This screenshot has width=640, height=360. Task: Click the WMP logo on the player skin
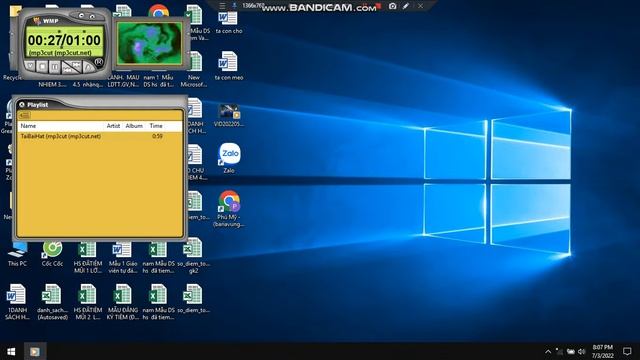point(46,20)
